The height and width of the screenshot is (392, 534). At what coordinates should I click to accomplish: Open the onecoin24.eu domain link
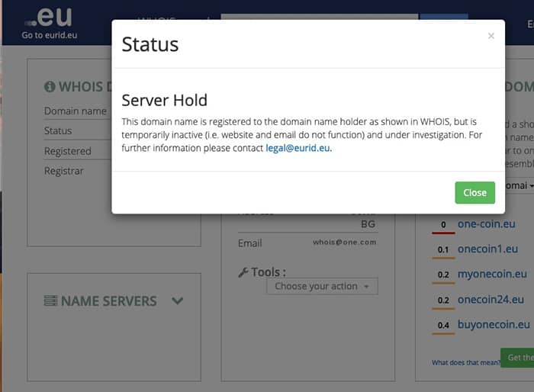coord(491,300)
